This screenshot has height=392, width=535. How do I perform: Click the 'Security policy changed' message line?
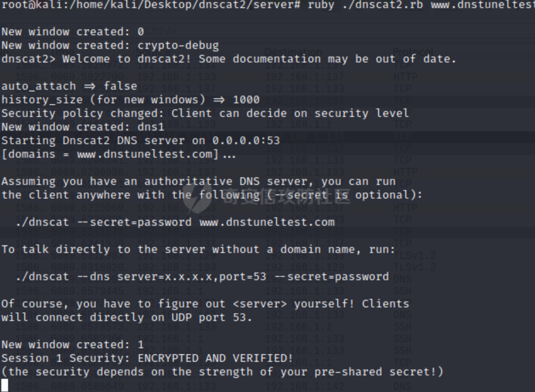205,114
